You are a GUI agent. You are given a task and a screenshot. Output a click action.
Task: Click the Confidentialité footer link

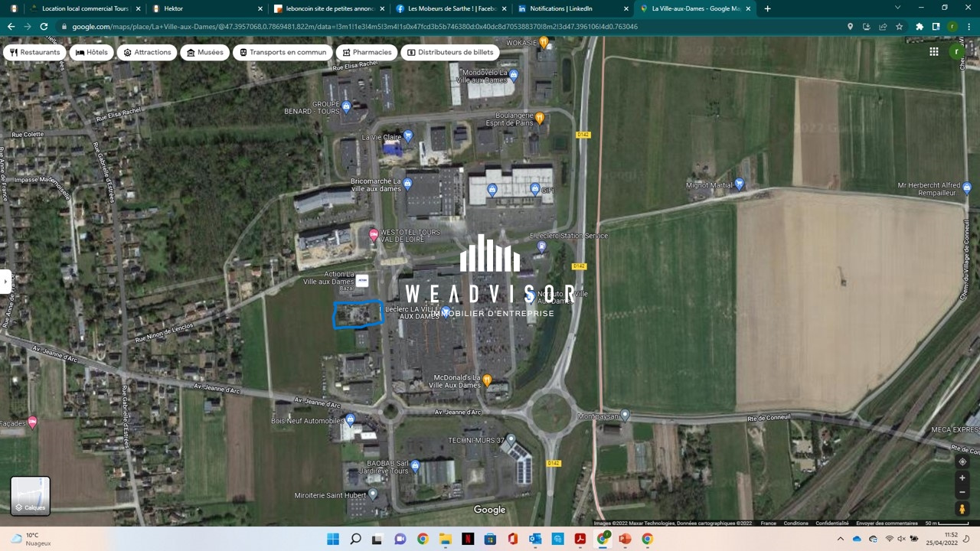[831, 523]
